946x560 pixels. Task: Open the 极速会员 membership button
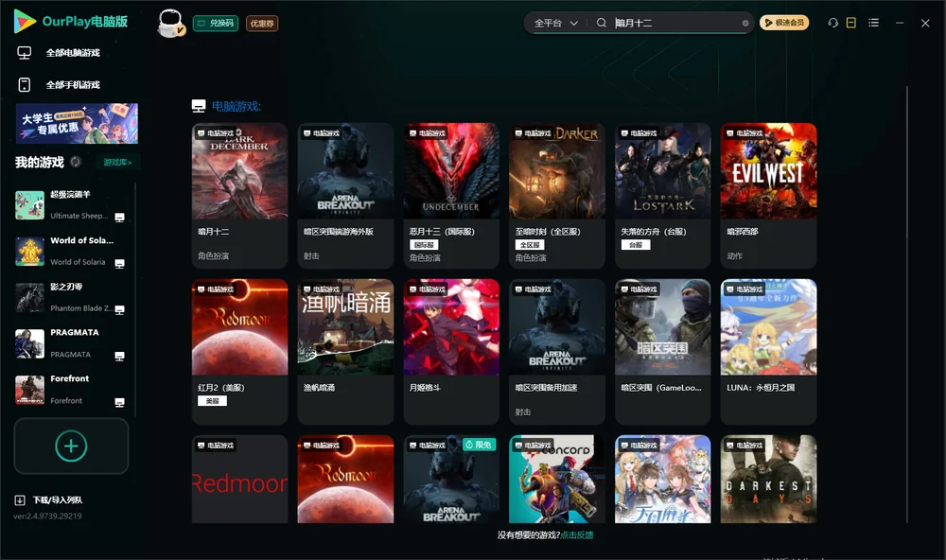click(784, 23)
